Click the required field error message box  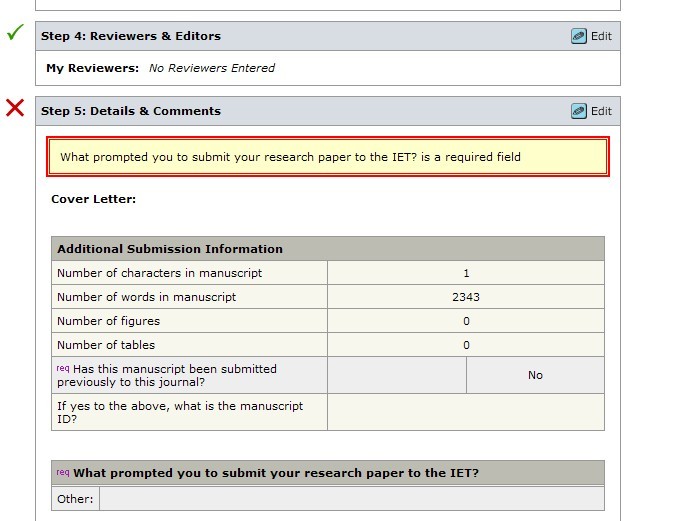[328, 157]
